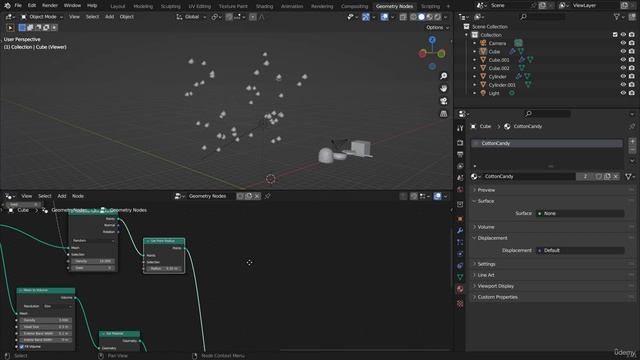Open the Object properties tab icon
This screenshot has width=640, height=360.
(460, 219)
